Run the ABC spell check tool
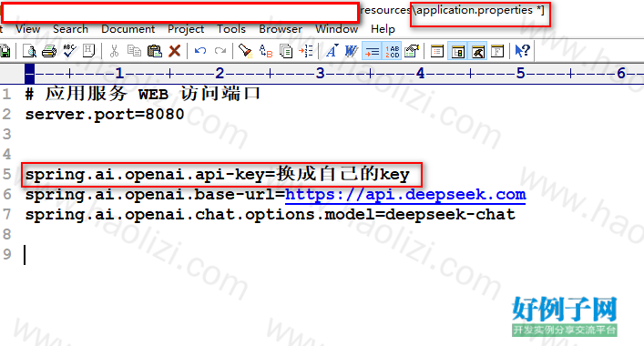Viewport: 644px width, 346px height. 69,51
